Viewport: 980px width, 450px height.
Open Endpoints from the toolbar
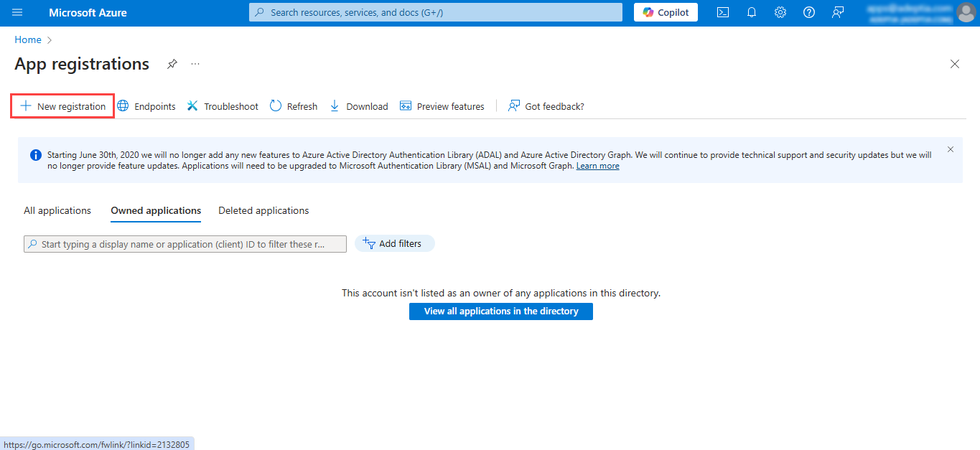146,106
